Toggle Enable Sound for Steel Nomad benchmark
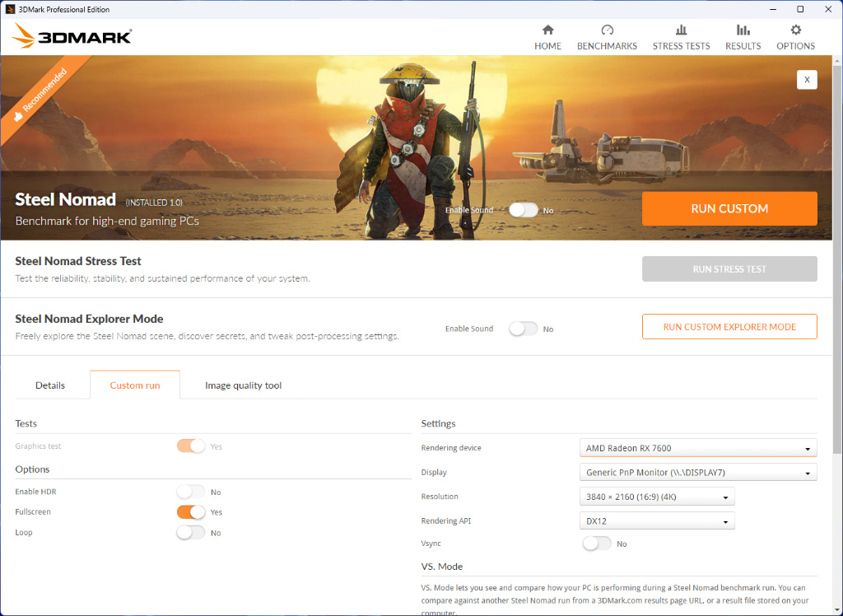 [x=524, y=210]
